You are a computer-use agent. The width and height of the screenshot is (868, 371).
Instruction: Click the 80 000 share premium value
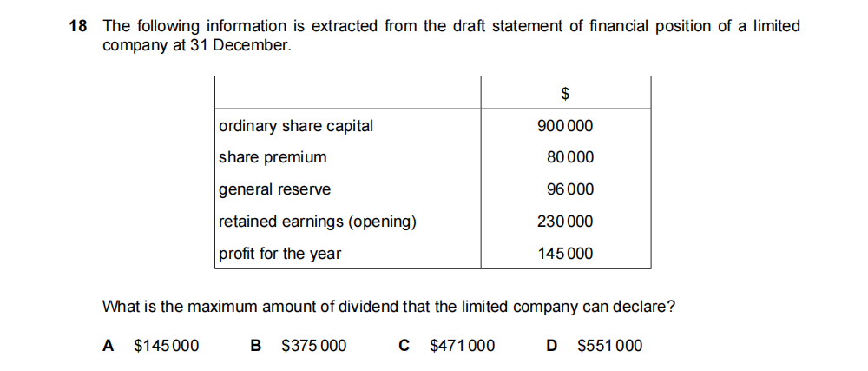569,157
